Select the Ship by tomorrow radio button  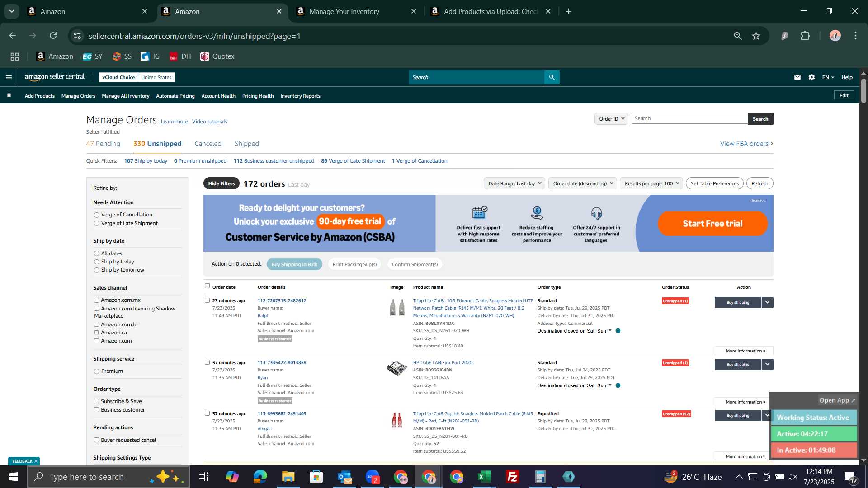point(96,270)
